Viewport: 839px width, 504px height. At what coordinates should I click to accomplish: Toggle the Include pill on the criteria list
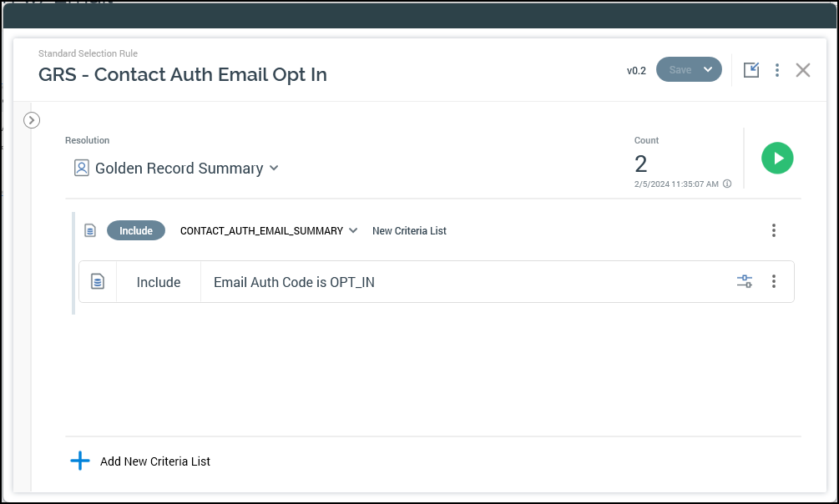[x=136, y=230]
